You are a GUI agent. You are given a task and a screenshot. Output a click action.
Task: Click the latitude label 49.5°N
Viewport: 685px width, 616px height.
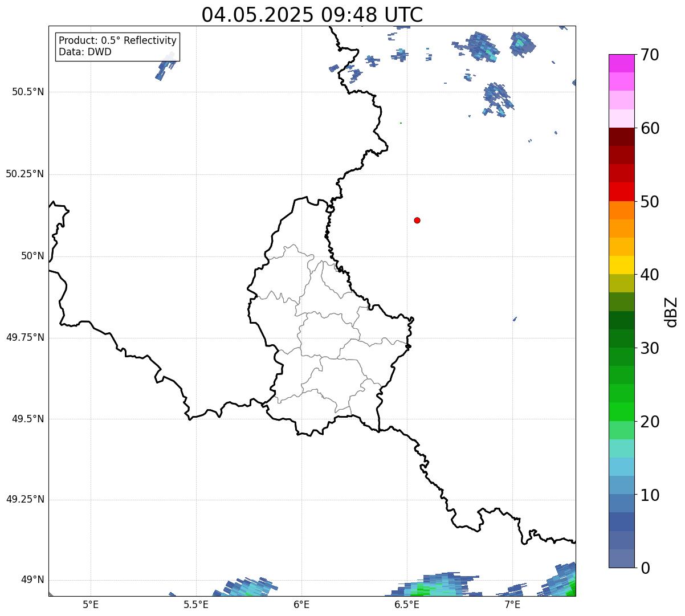click(x=28, y=419)
